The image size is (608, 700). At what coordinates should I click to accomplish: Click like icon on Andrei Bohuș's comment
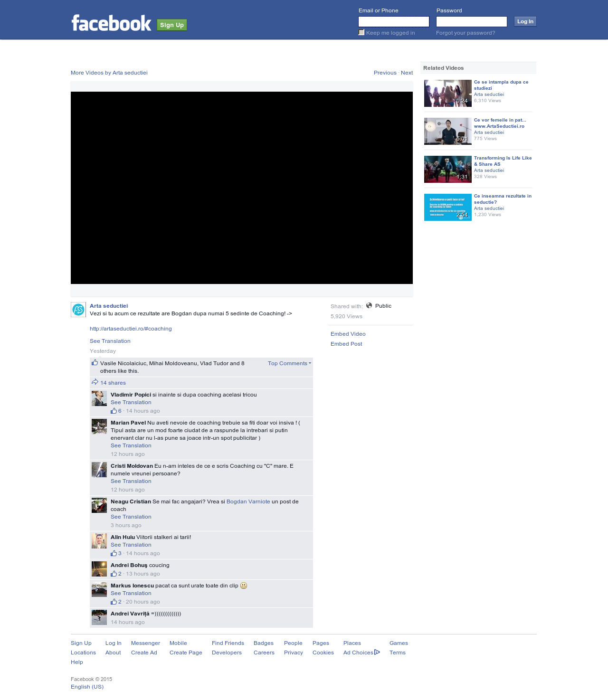pos(114,574)
